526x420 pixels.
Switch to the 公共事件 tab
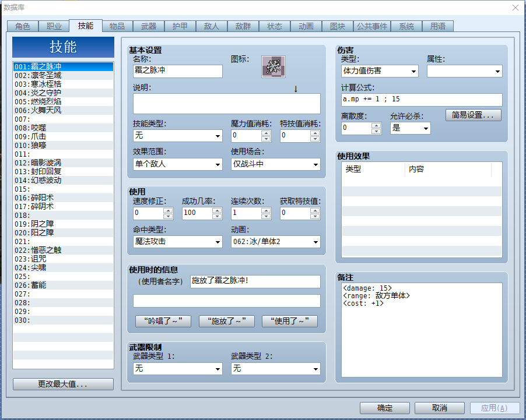pyautogui.click(x=372, y=26)
